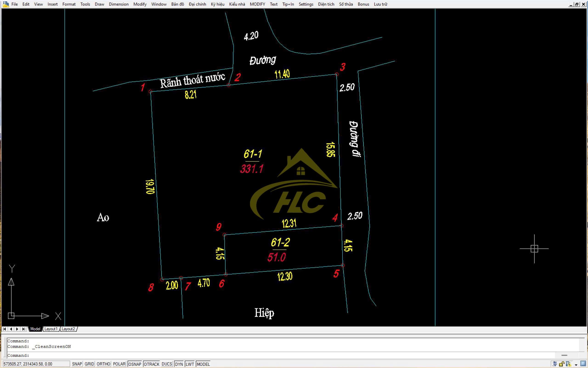Toggle LWT lineweight display button

coord(190,364)
